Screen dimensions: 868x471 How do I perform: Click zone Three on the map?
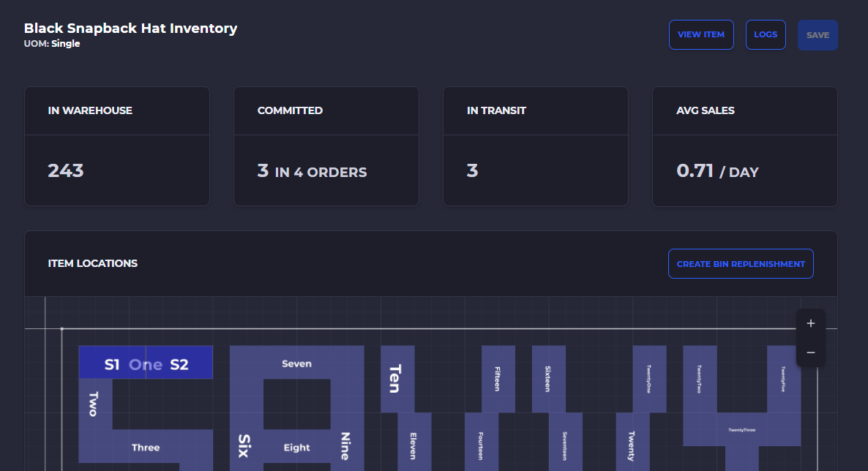[146, 447]
